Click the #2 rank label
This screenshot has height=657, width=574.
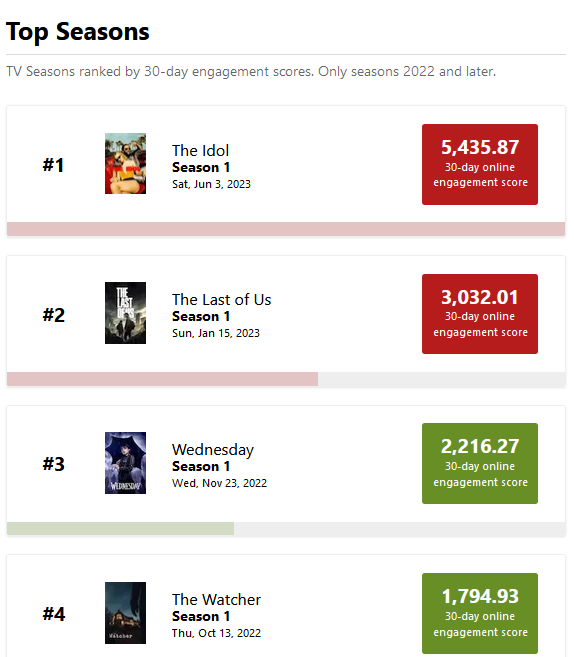click(x=54, y=315)
